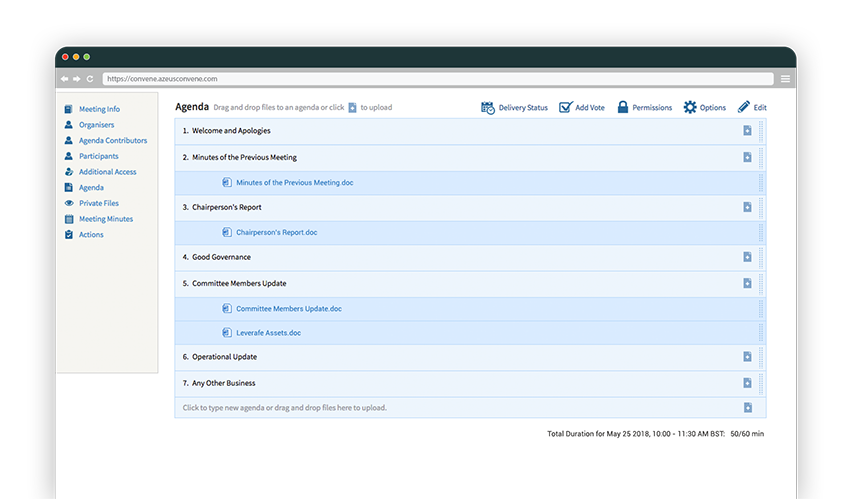
Task: Click browser back arrow button
Action: point(65,79)
